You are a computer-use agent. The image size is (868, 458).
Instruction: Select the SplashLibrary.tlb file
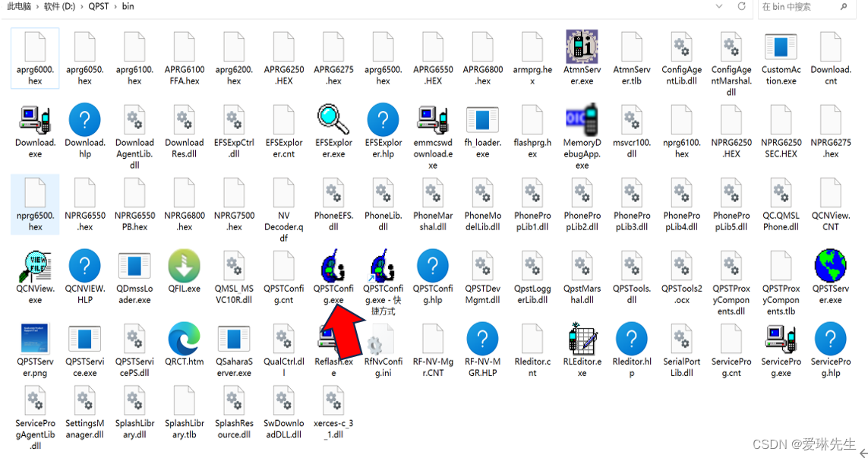click(185, 401)
